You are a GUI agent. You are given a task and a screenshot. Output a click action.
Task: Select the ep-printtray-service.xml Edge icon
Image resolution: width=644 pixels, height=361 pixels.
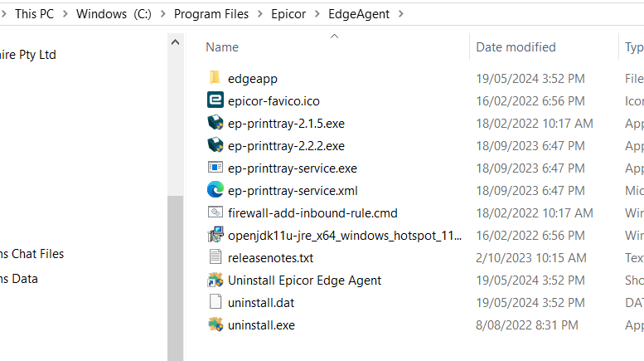[x=215, y=190]
